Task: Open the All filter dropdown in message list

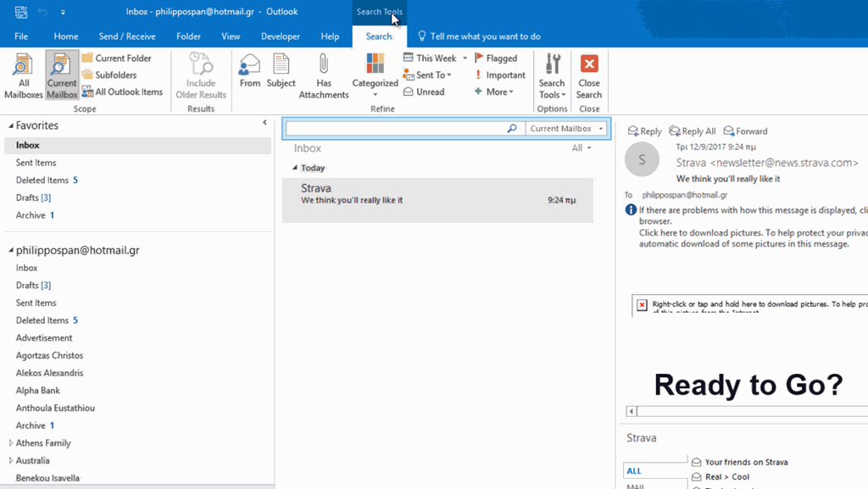Action: coord(581,147)
